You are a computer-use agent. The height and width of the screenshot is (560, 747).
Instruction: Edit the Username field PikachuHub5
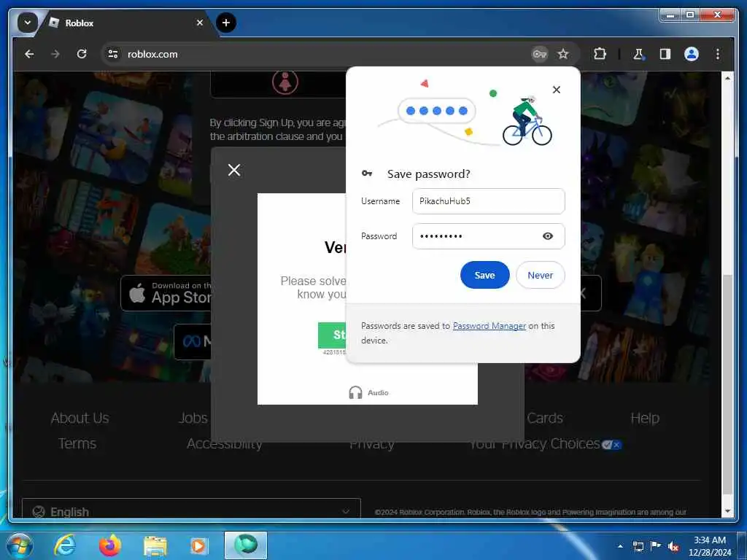488,201
